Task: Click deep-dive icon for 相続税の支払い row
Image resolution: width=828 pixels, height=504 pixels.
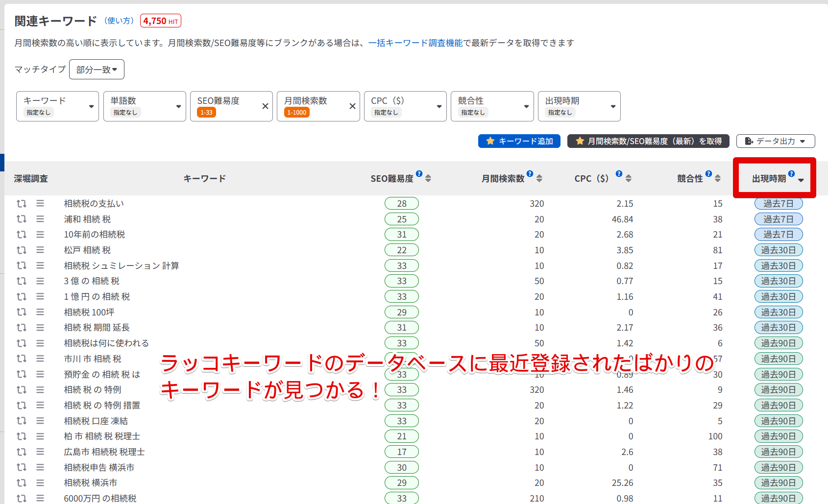Action: 22,203
